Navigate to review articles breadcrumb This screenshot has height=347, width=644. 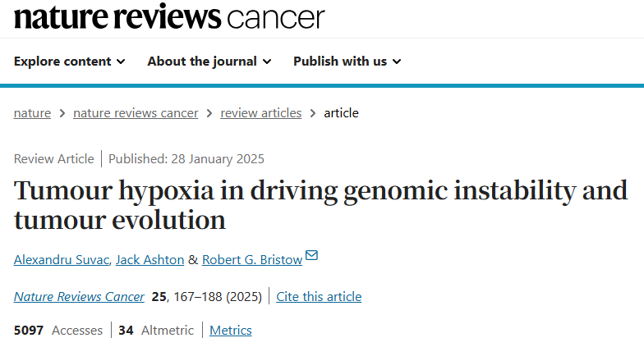(x=261, y=113)
